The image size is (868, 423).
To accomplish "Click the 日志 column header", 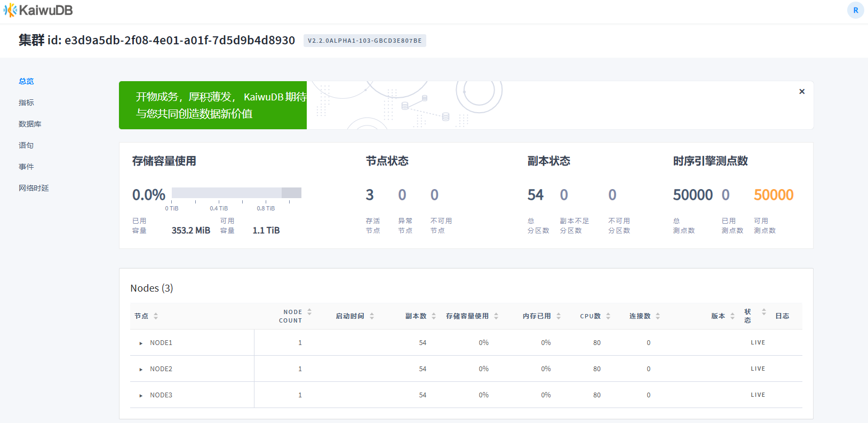I will tap(782, 316).
